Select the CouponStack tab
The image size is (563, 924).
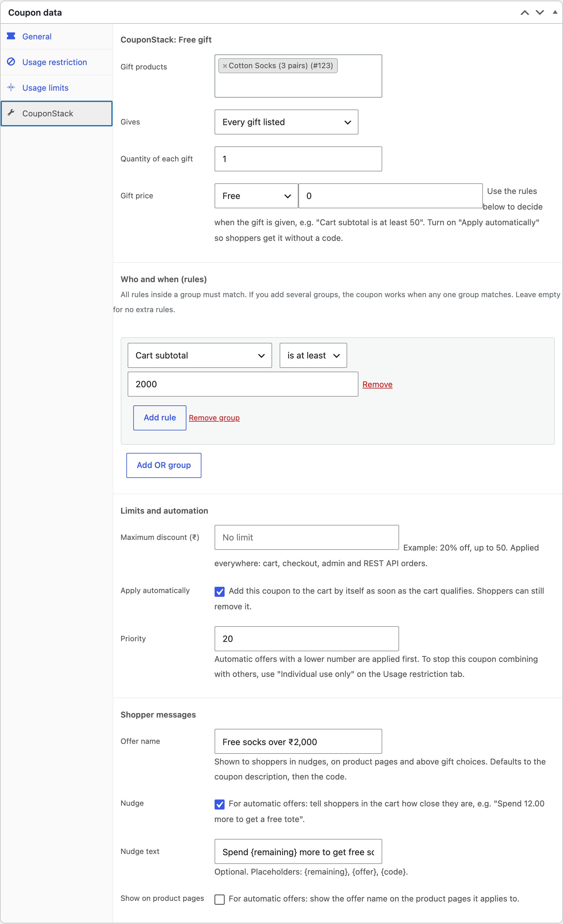click(57, 113)
